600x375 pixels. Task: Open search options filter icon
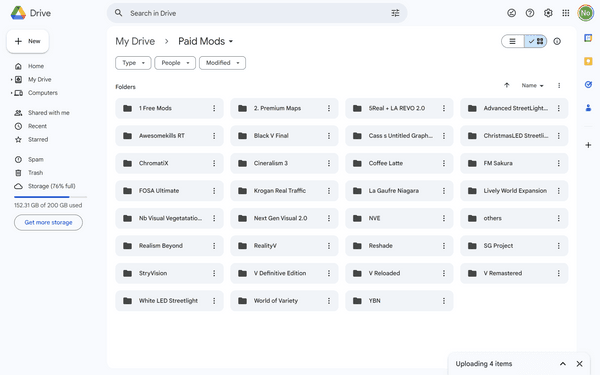(395, 13)
